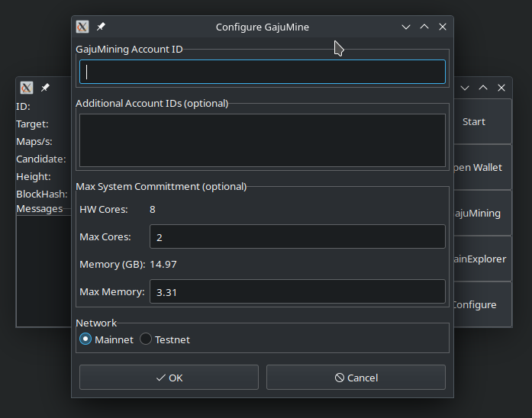Pin the Configure GajuMine dialog window
The image size is (532, 418).
101,27
